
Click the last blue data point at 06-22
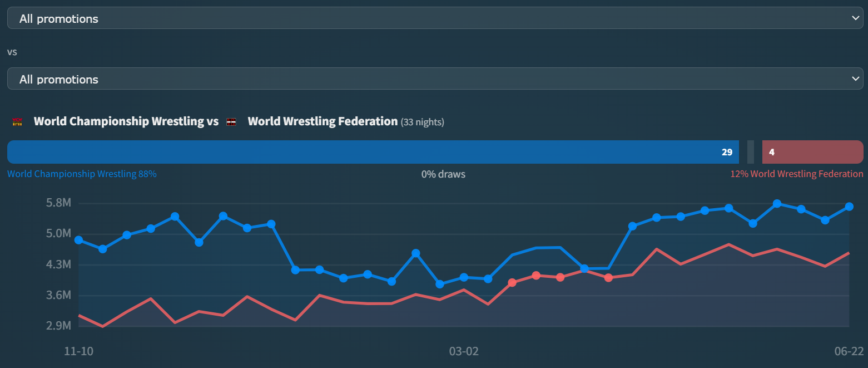(x=849, y=207)
